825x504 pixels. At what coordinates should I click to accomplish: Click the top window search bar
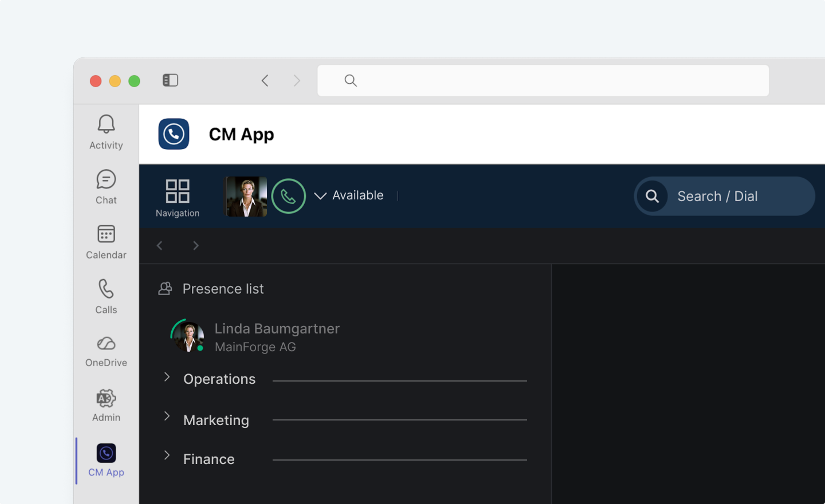tap(543, 80)
